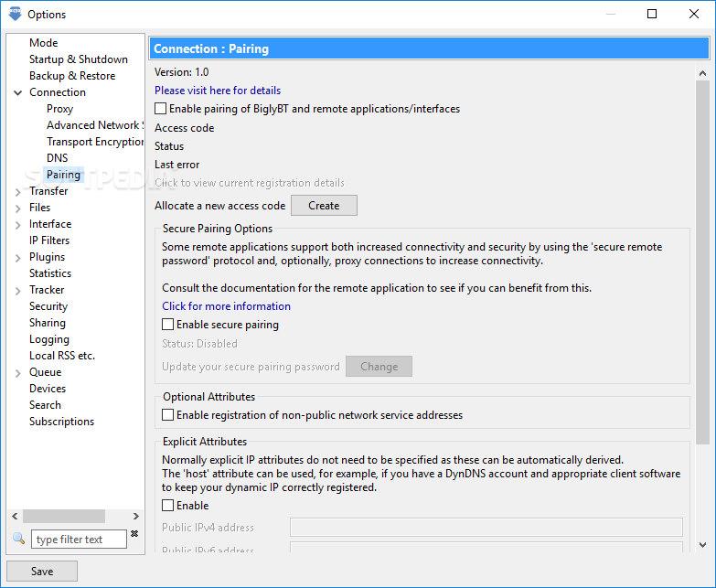The image size is (716, 588).
Task: Click the tree's horizontal scroll left arrow
Action: tap(15, 516)
